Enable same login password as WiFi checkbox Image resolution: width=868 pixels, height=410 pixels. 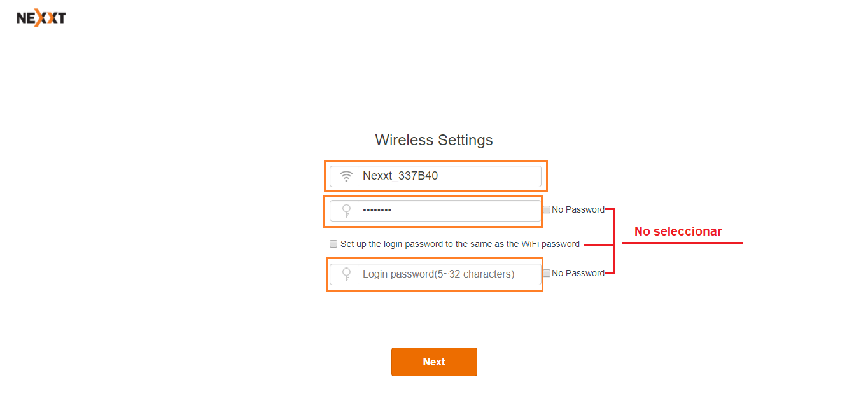(333, 244)
